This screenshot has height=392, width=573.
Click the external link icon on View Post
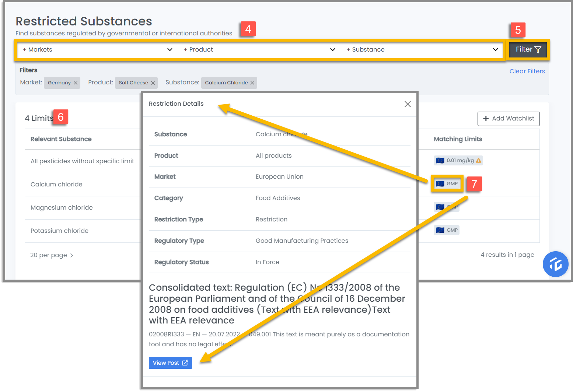(185, 363)
